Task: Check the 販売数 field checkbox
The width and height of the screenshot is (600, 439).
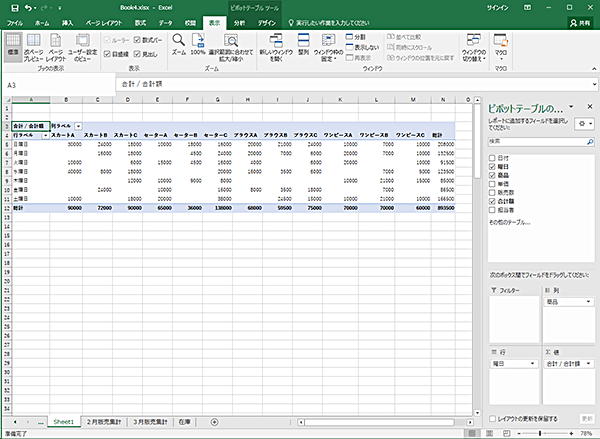Action: [492, 193]
